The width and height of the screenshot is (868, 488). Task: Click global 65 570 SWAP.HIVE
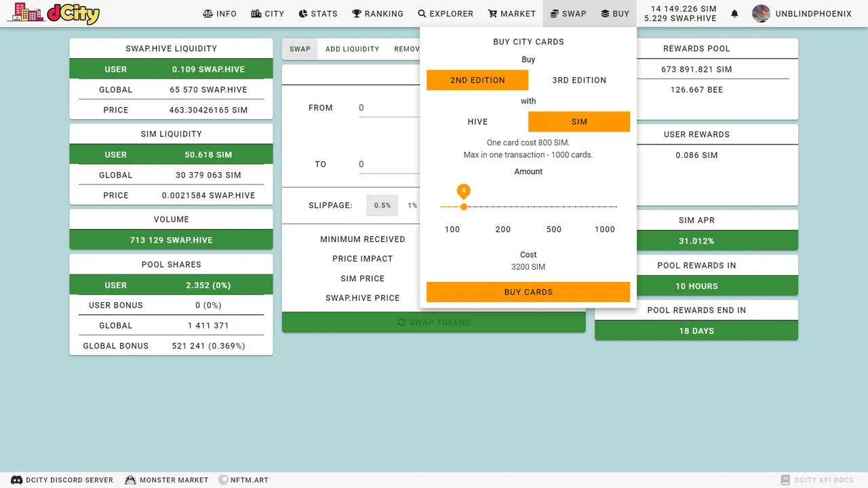pyautogui.click(x=208, y=89)
